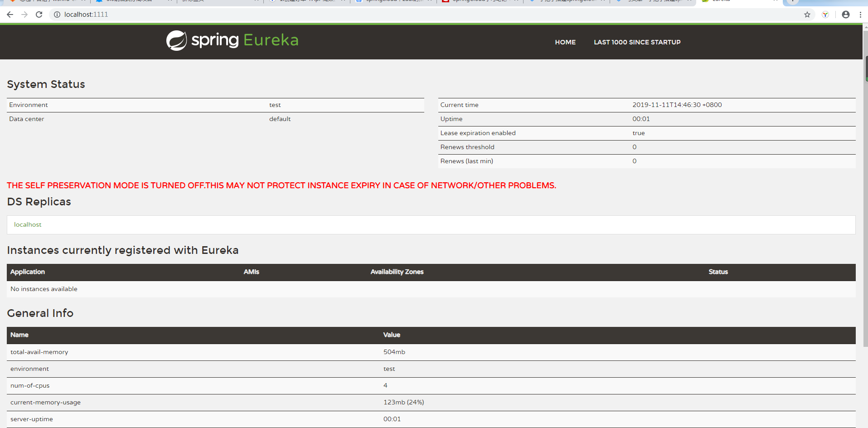Click the System Status heading
Viewport: 868px width, 428px height.
click(x=46, y=84)
